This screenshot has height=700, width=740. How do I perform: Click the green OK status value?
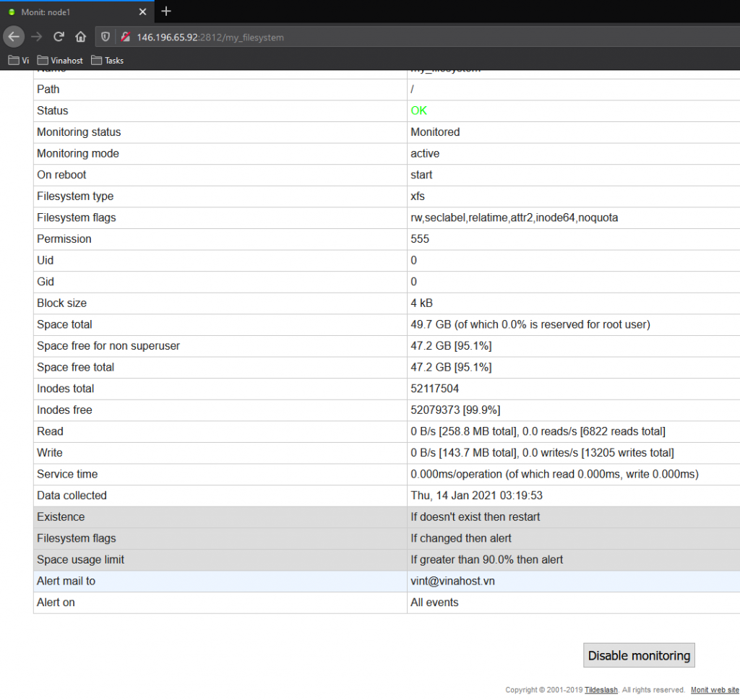click(419, 111)
